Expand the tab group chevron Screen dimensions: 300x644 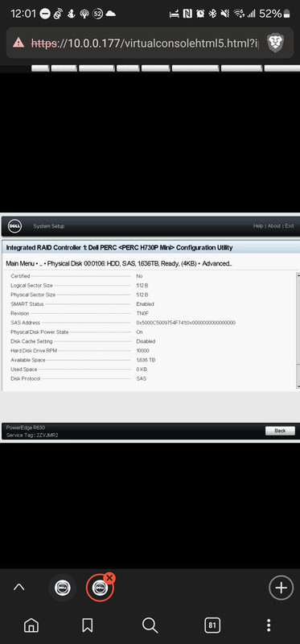pos(18,588)
